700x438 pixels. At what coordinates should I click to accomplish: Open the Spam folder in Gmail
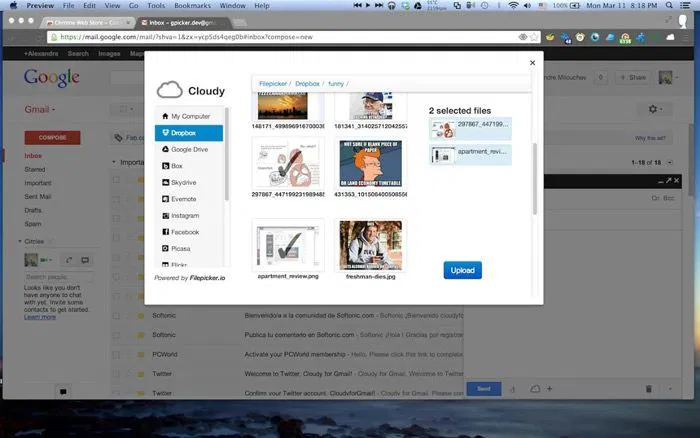33,224
